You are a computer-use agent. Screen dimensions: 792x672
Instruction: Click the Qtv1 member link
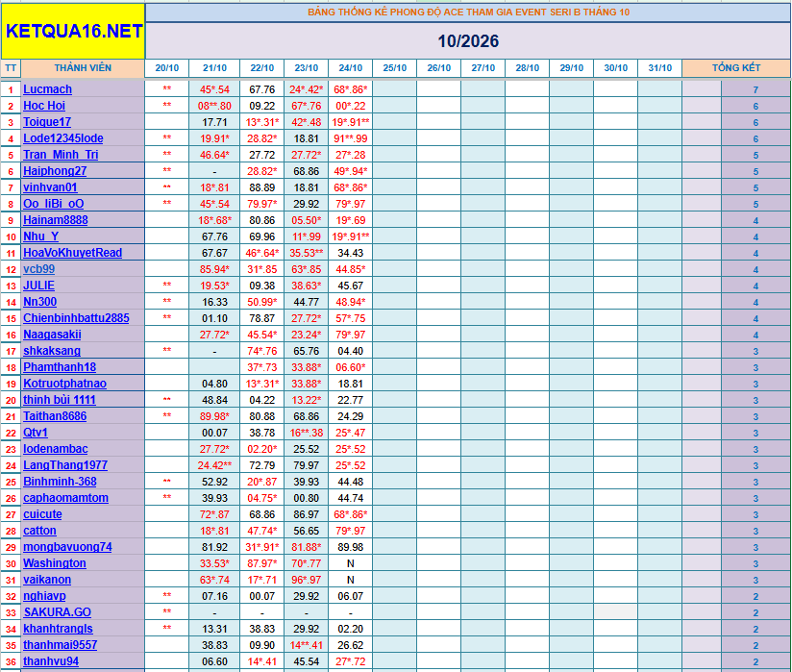[x=36, y=433]
